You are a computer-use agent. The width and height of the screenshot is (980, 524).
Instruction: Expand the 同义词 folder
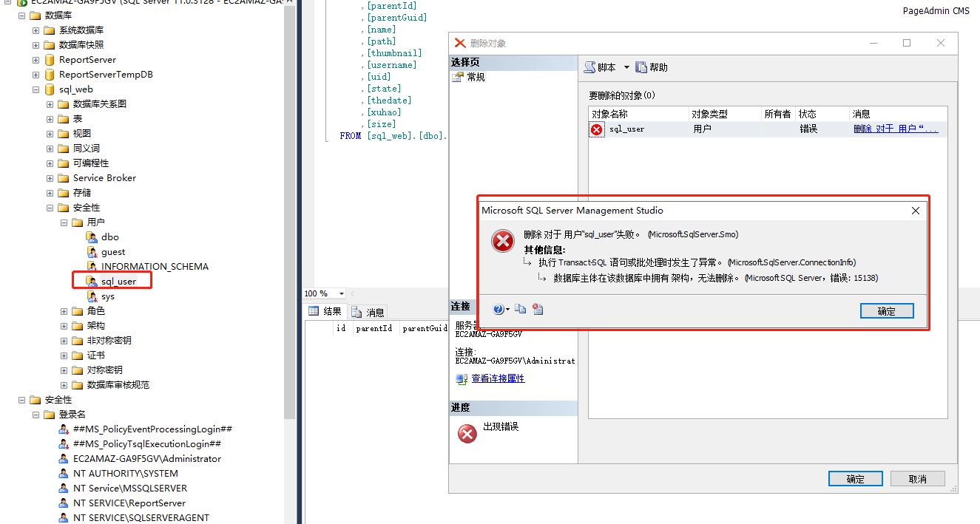click(50, 149)
